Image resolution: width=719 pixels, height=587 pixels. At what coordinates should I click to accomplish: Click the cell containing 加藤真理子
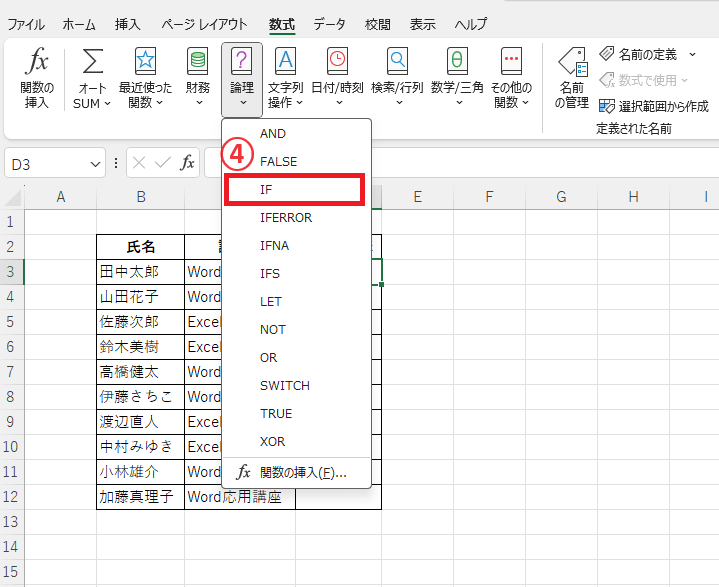[141, 497]
